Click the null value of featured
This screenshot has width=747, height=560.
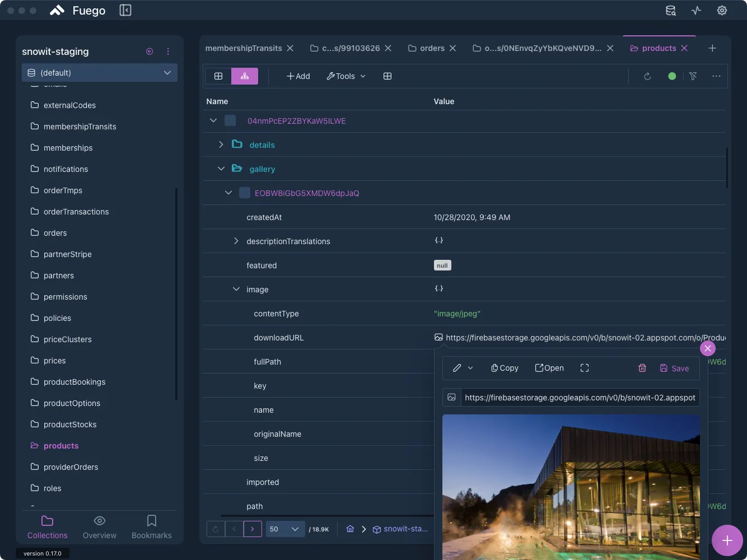(x=442, y=265)
